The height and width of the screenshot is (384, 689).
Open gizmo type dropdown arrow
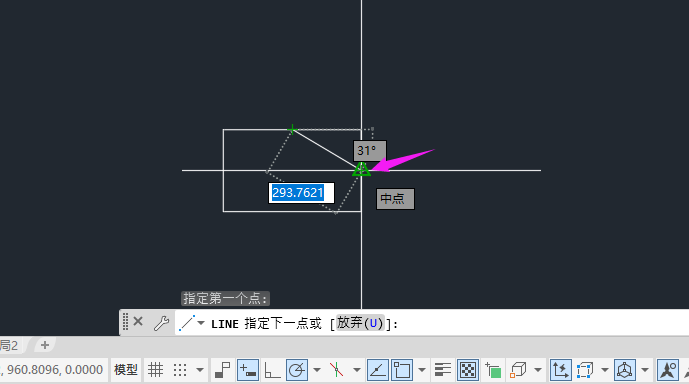pos(645,370)
